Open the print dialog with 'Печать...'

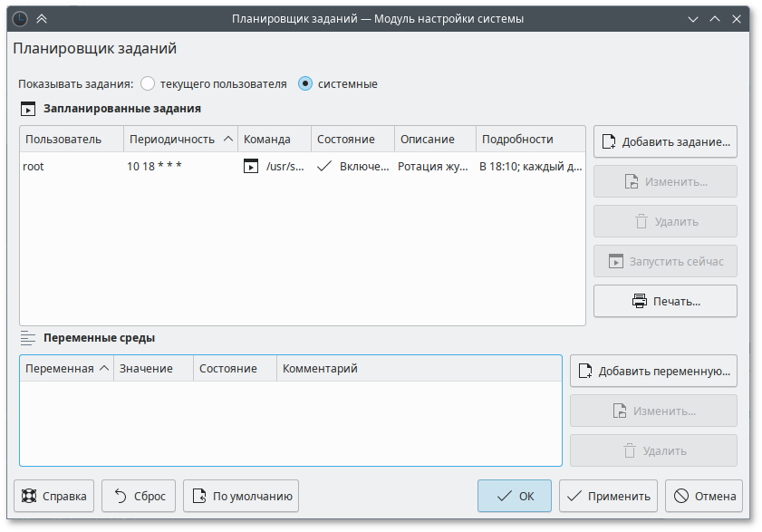(x=665, y=301)
